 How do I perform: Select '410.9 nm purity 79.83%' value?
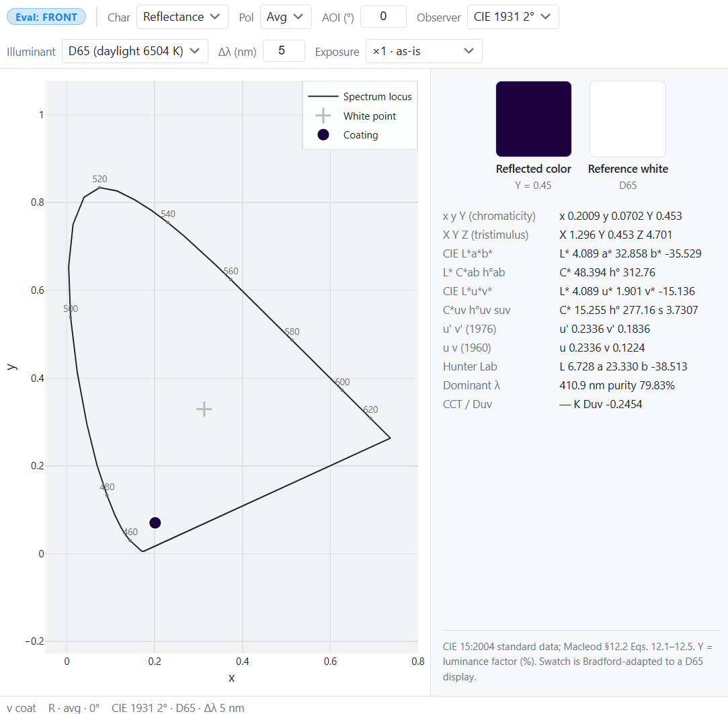(616, 385)
